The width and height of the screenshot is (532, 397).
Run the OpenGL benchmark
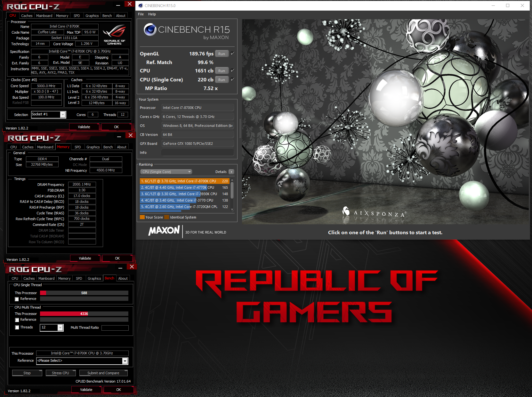pyautogui.click(x=222, y=54)
